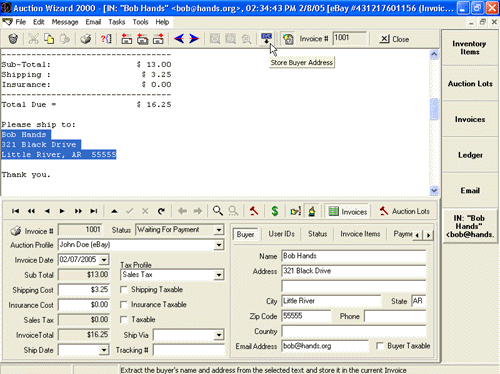
Task: Click the Copy icon in toolbar
Action: (x=49, y=39)
